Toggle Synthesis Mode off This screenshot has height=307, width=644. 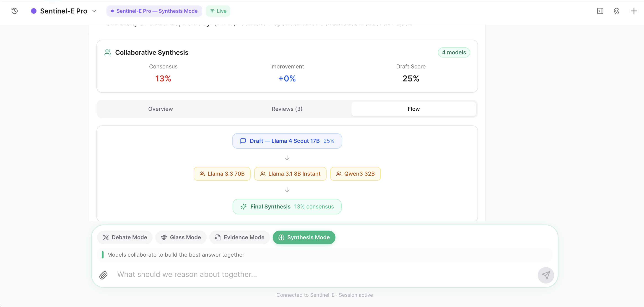(304, 237)
